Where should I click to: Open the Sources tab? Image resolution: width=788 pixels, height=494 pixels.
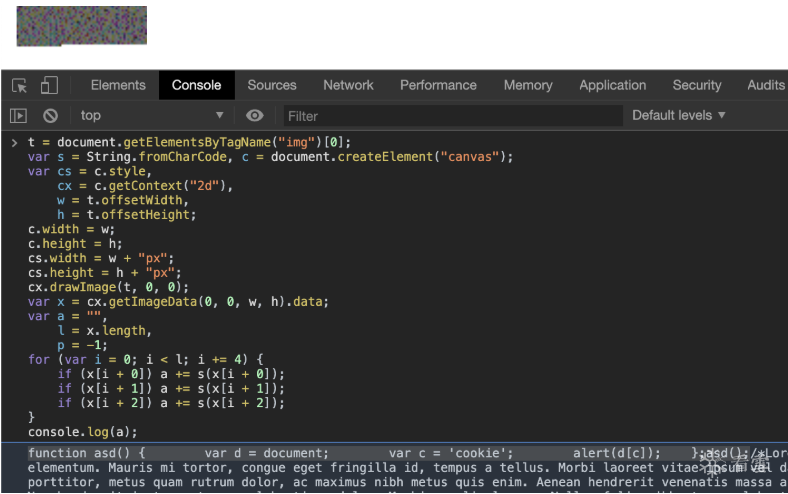pyautogui.click(x=272, y=85)
